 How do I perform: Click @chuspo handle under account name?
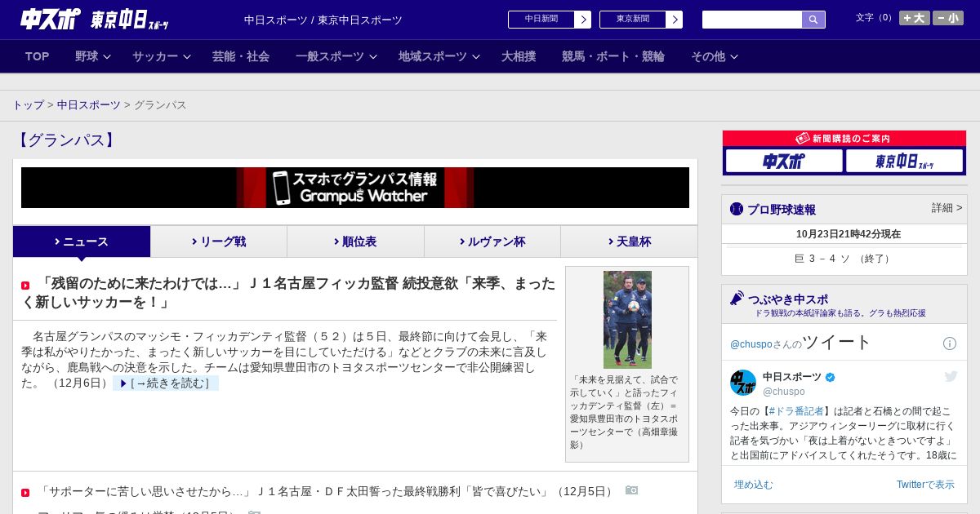(784, 392)
